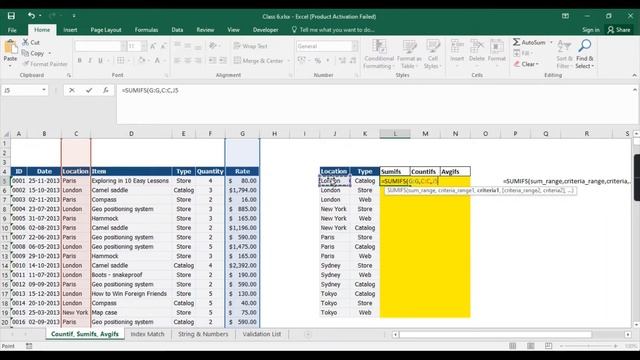Open the String & Numbers sheet tab

(x=203, y=334)
